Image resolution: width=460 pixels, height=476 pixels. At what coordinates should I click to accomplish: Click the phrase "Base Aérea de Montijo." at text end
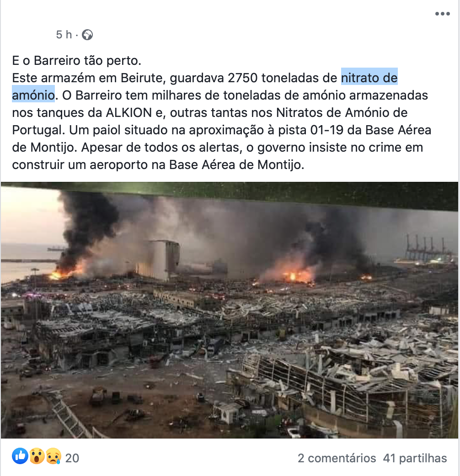(x=237, y=165)
